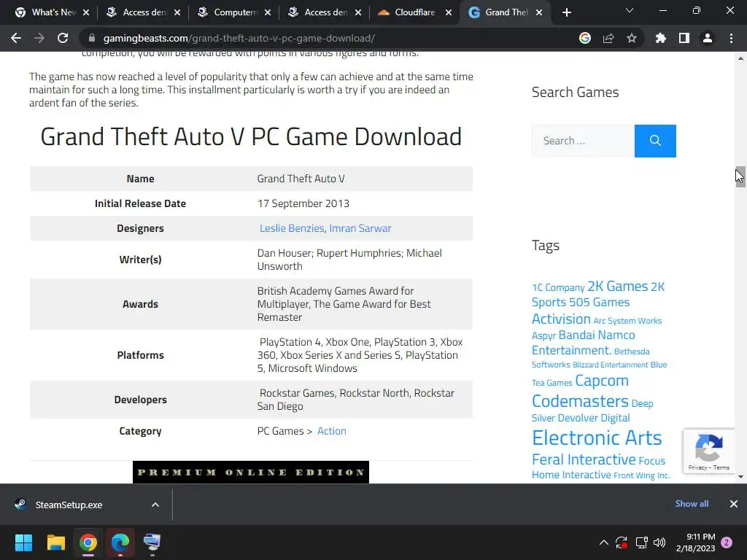Go back to the previous page
The image size is (747, 560).
click(16, 38)
